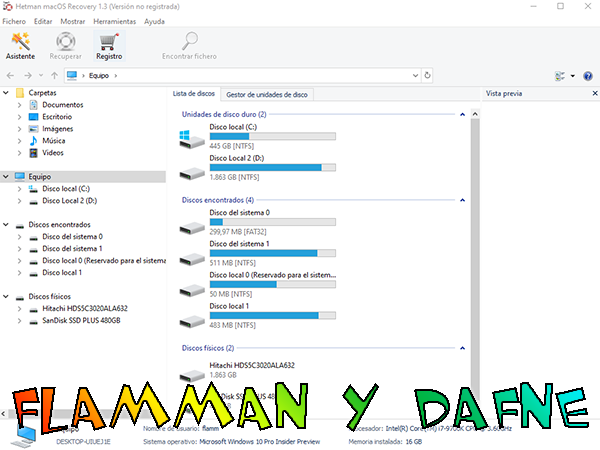This screenshot has height=450, width=600.
Task: Switch to Gestor de unidades de disco tab
Action: tap(267, 95)
